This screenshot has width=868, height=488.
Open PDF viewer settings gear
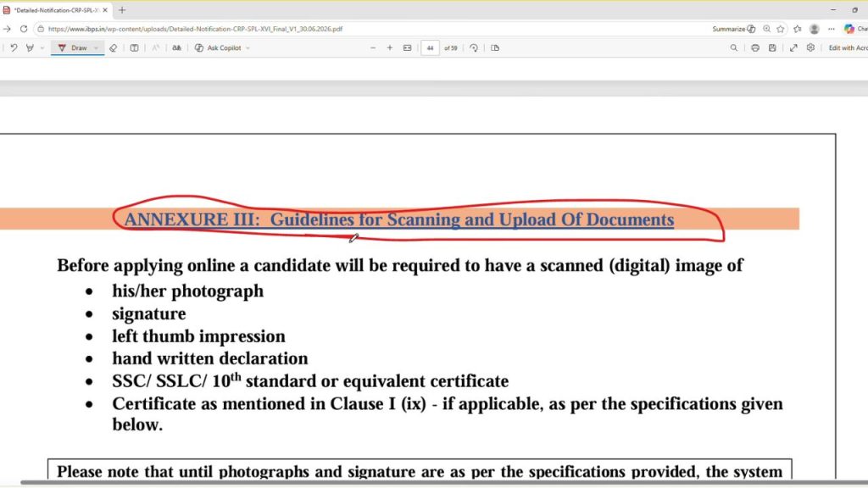(810, 48)
